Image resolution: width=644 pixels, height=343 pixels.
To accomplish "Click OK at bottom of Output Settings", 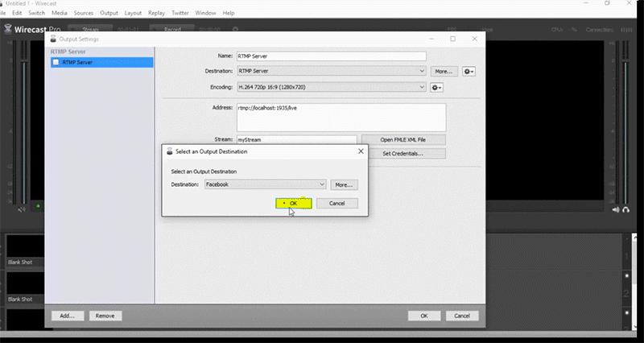I will (424, 316).
